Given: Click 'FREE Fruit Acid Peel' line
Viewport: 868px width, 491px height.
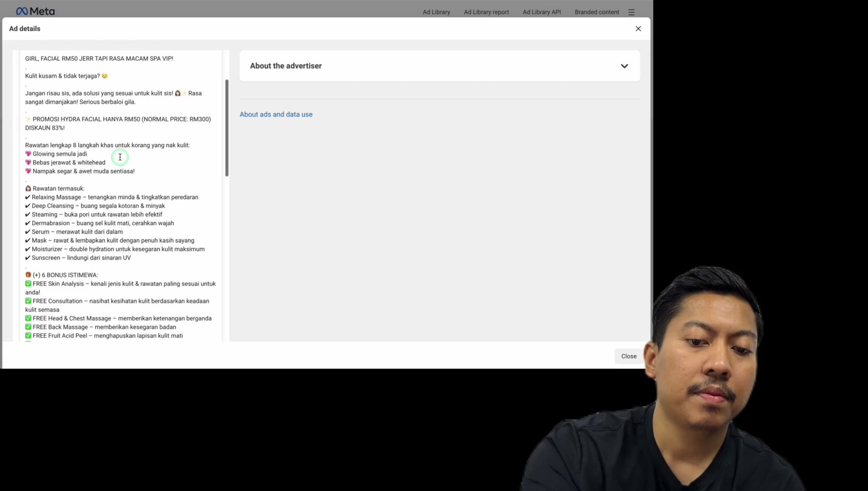Looking at the screenshot, I should (104, 336).
